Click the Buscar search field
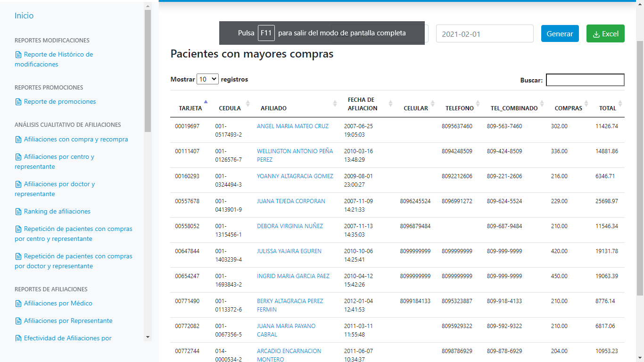This screenshot has width=644, height=362. pyautogui.click(x=585, y=80)
